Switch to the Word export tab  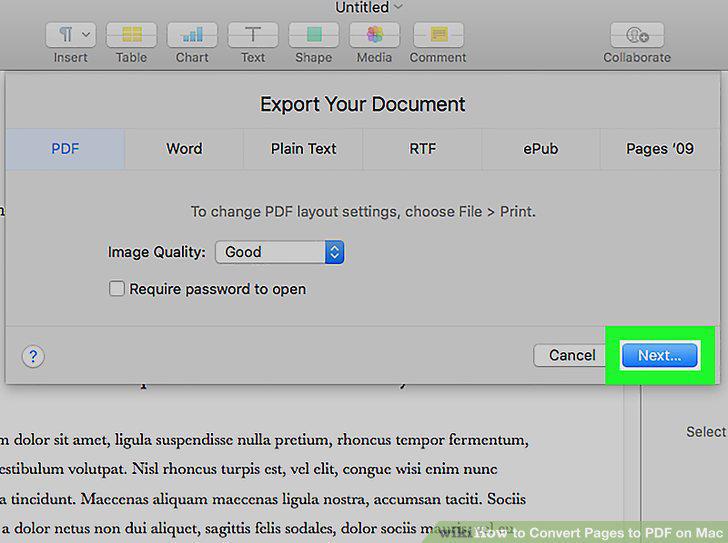184,149
